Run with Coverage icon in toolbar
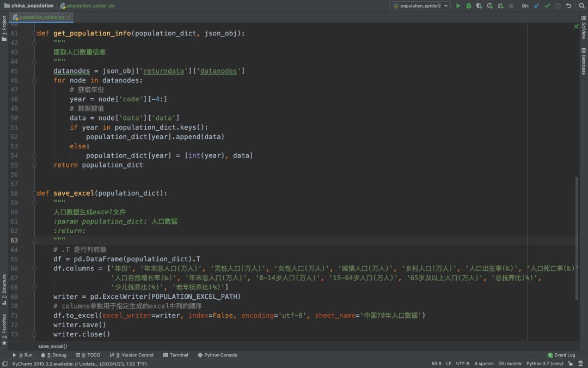This screenshot has height=368, width=588. point(479,5)
